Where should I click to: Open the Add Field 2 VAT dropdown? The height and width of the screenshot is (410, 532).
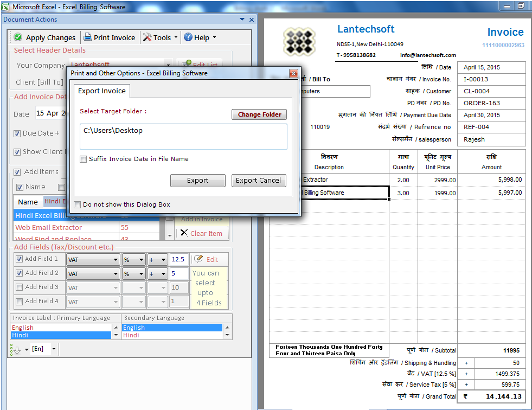tap(116, 274)
